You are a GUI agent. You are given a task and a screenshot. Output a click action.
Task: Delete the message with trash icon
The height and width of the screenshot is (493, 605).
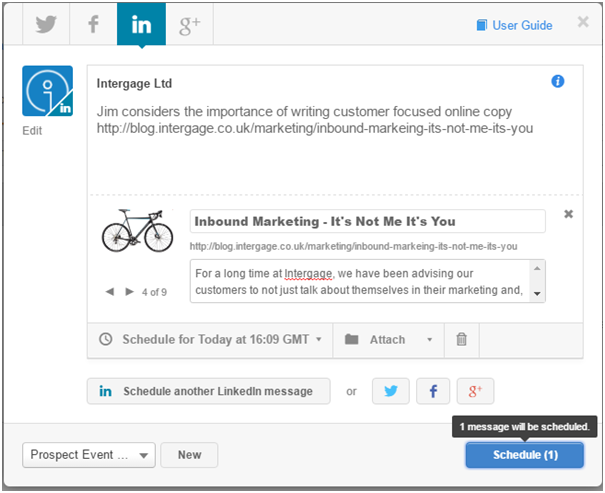coord(461,339)
